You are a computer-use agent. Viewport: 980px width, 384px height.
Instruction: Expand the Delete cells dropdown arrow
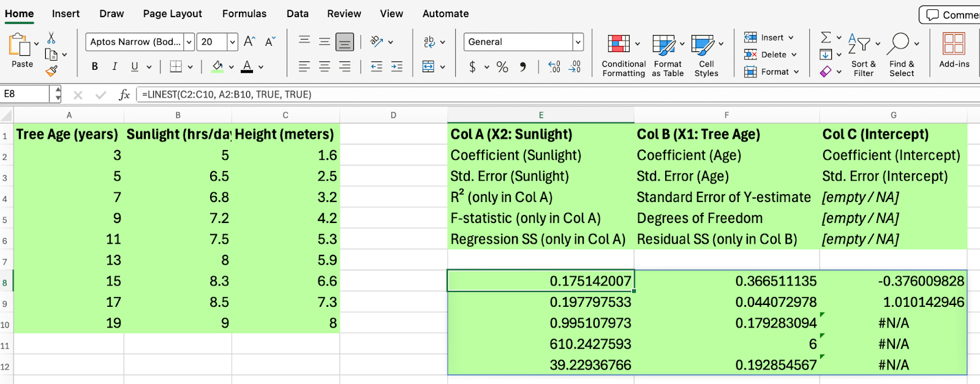(x=794, y=55)
